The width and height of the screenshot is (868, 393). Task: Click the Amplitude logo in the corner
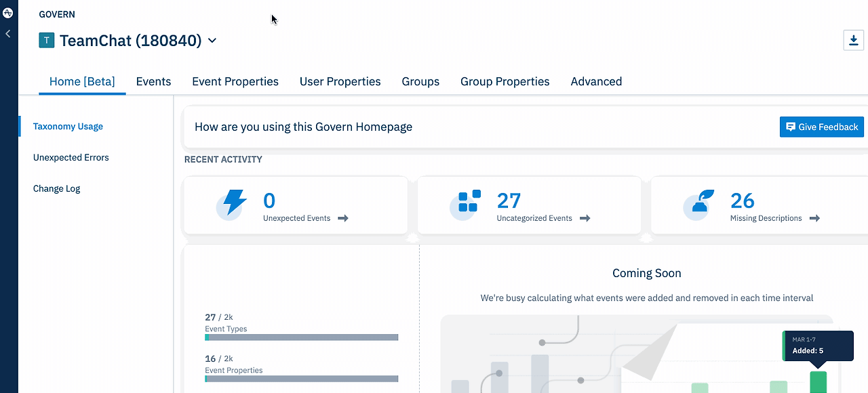[7, 11]
